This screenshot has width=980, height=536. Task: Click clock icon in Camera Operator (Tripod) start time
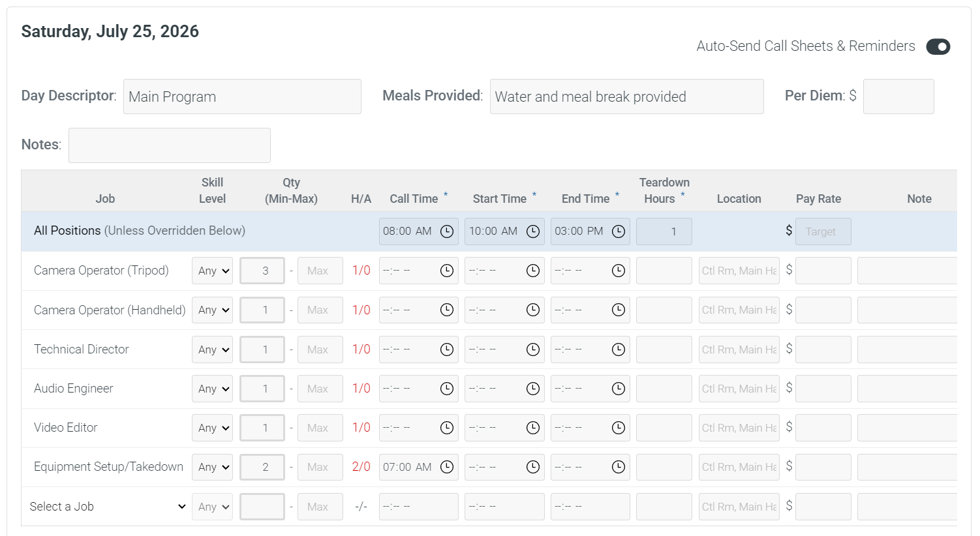tap(533, 271)
